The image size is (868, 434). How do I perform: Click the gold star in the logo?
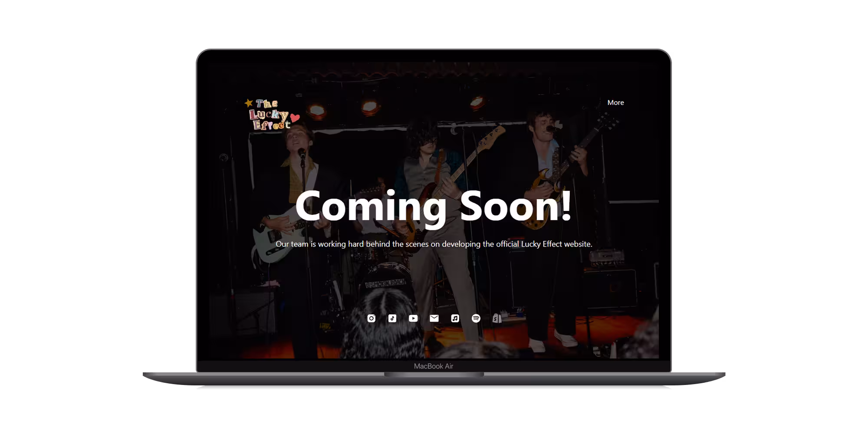coord(249,103)
